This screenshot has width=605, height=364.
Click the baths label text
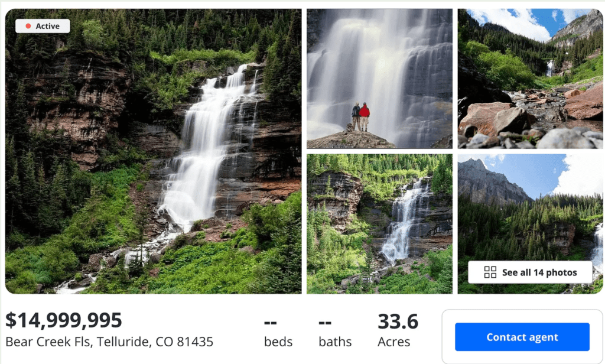(x=335, y=342)
